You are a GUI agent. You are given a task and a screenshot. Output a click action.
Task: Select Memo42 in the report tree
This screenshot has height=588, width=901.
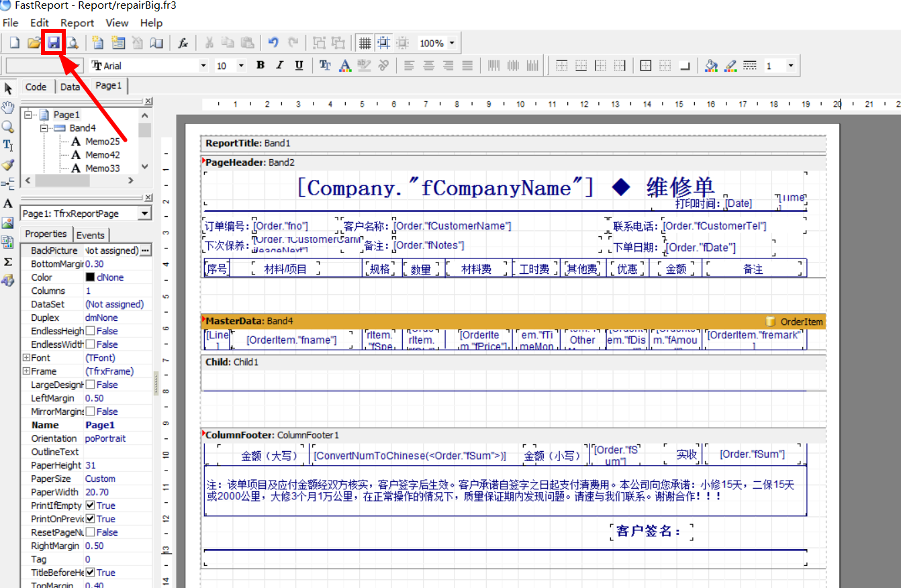click(103, 155)
